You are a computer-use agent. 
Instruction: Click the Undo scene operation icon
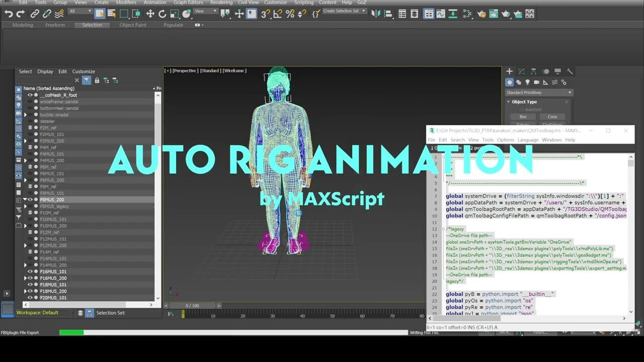pyautogui.click(x=9, y=14)
